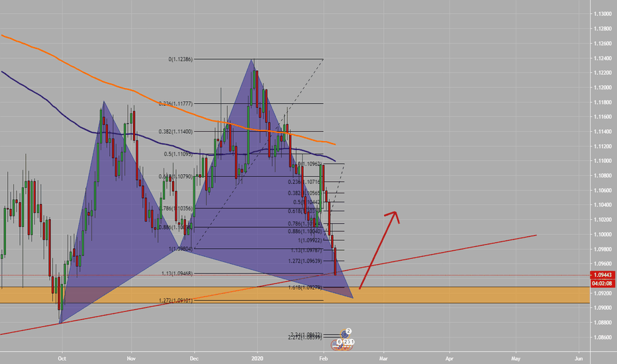
Task: Click the 1.13(1.09468) Fibonacci level label
Action: [177, 273]
